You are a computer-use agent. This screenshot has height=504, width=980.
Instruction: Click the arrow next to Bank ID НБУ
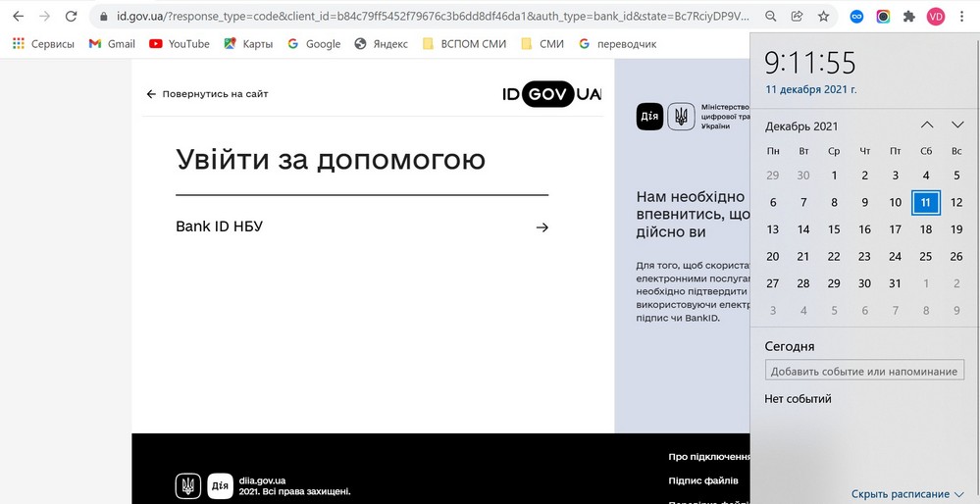[x=542, y=227]
